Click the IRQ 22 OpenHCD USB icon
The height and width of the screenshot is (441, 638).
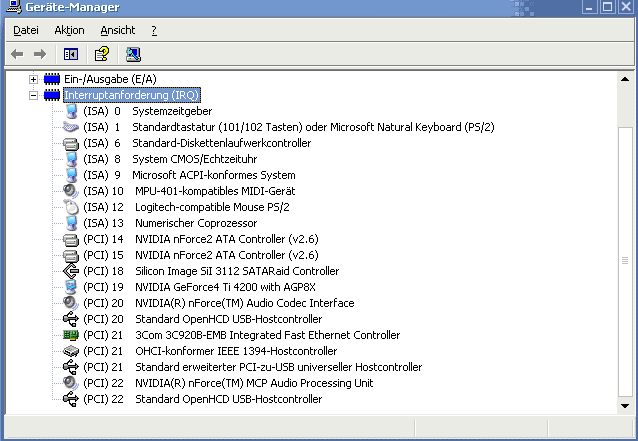point(71,399)
